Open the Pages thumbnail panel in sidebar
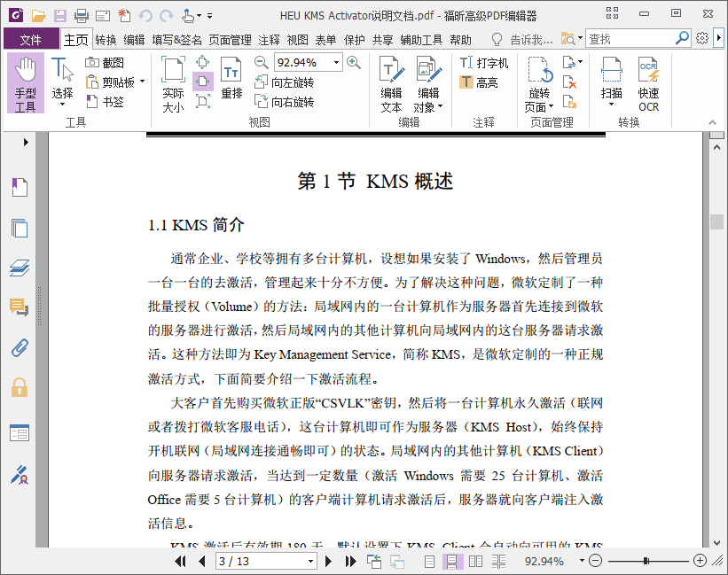 coord(20,228)
